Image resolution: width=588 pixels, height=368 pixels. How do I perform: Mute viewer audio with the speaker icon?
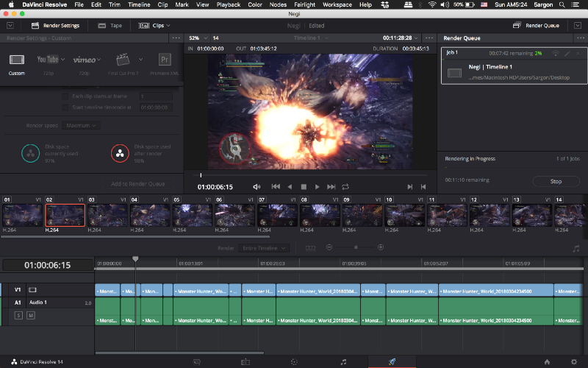click(257, 187)
